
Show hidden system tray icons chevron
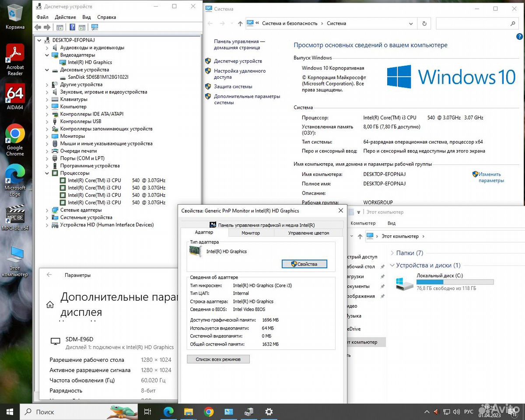point(427,412)
